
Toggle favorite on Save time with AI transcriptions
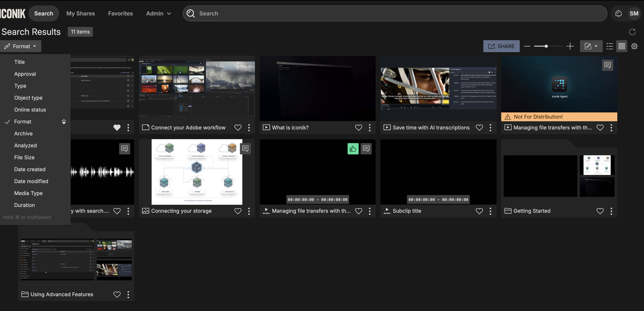[x=479, y=128]
